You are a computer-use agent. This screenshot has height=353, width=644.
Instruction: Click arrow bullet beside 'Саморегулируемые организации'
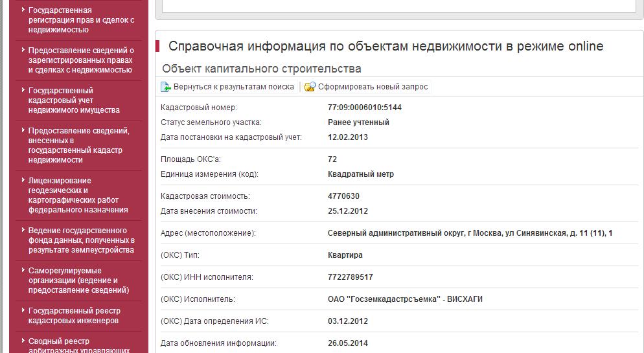point(23,271)
